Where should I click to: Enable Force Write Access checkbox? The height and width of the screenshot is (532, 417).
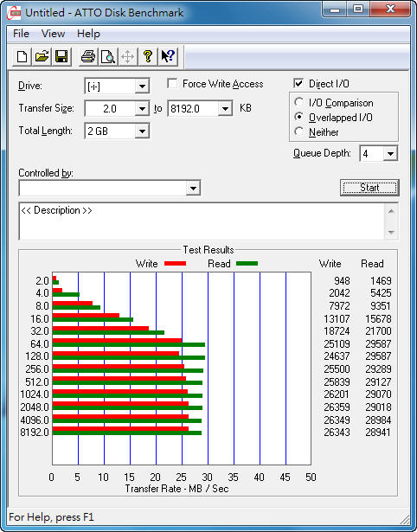pos(172,83)
